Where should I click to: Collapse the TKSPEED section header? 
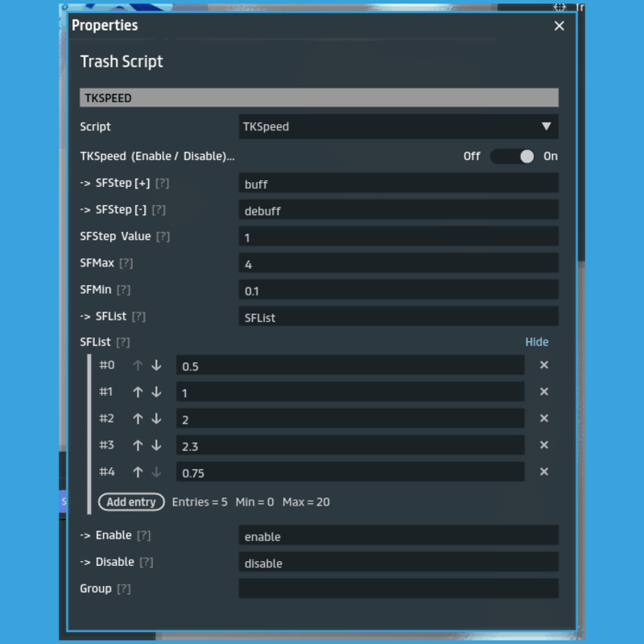pyautogui.click(x=319, y=98)
